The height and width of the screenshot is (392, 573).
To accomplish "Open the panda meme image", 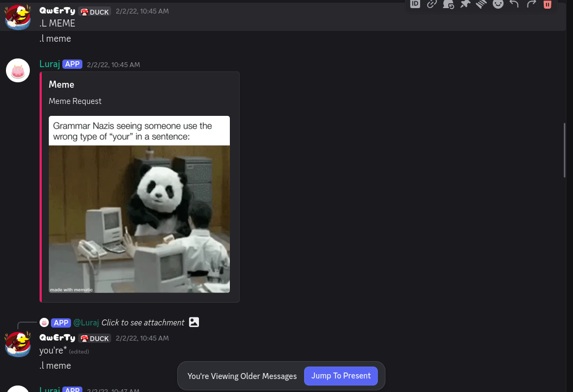I will [x=139, y=205].
